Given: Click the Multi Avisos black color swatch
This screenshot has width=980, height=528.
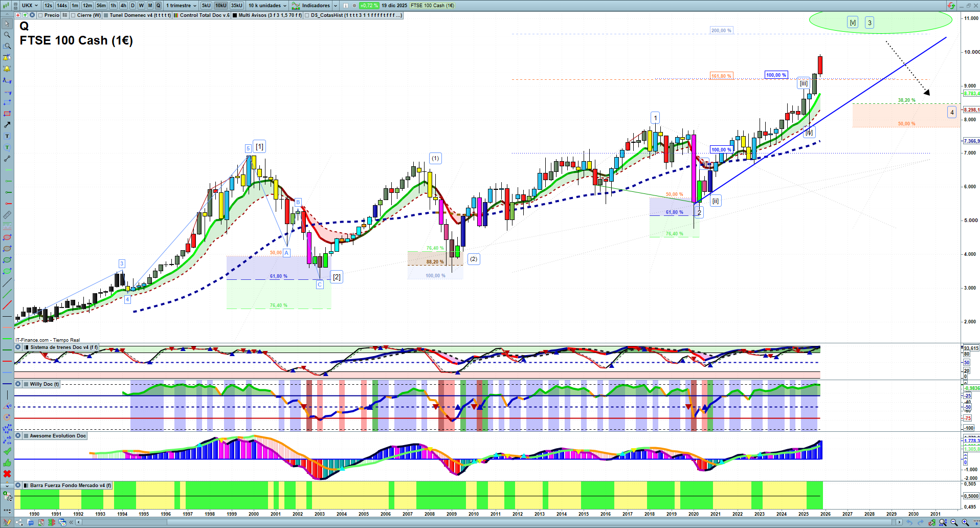Looking at the screenshot, I should pos(235,15).
